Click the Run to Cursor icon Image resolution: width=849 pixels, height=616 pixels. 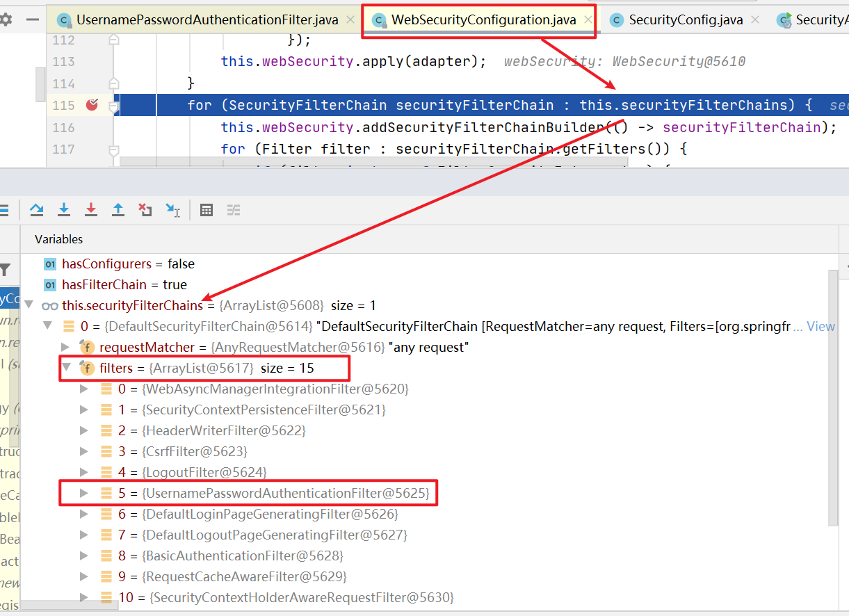tap(172, 209)
